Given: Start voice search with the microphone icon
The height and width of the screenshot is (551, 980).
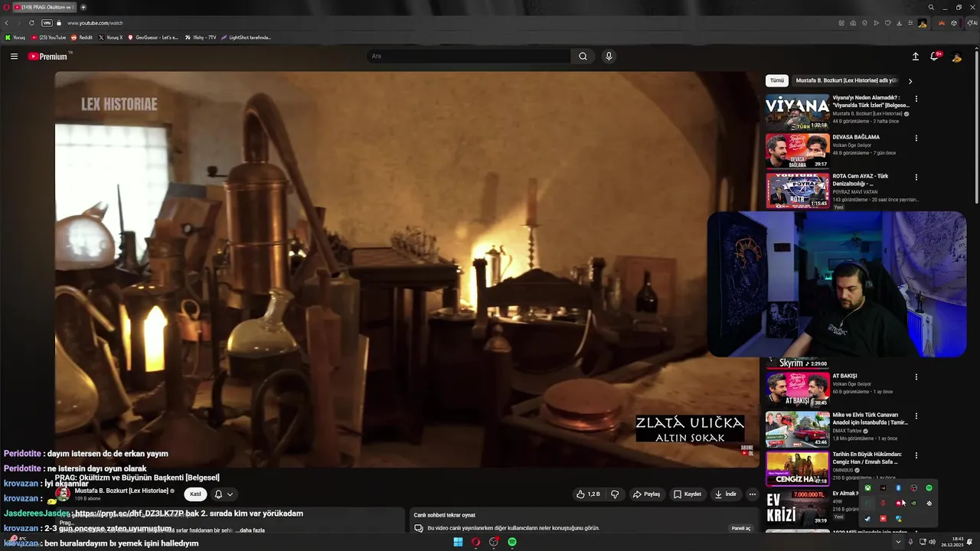Looking at the screenshot, I should pos(609,56).
